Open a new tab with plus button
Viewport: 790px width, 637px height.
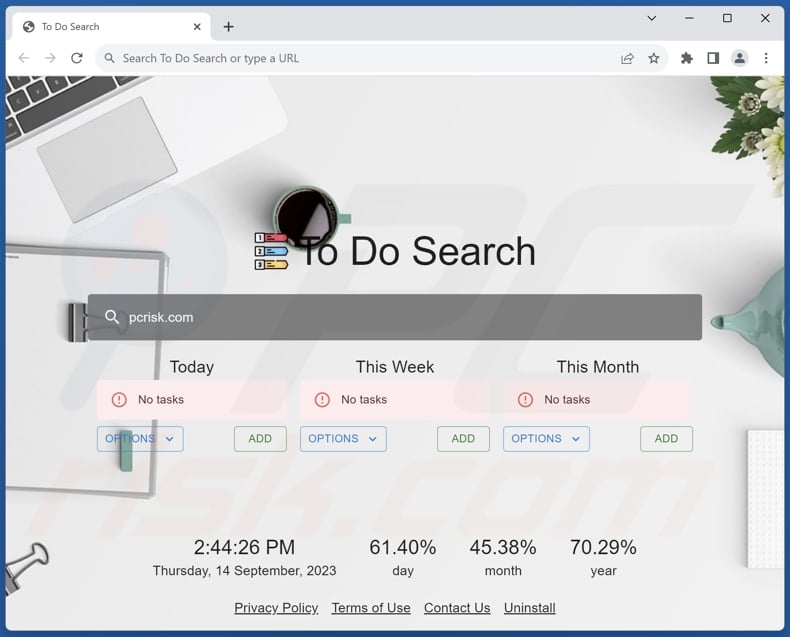[x=228, y=27]
